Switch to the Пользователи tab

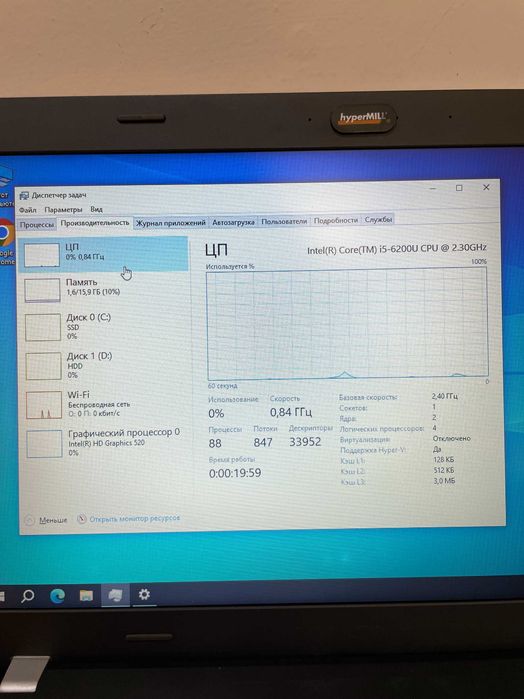point(284,221)
